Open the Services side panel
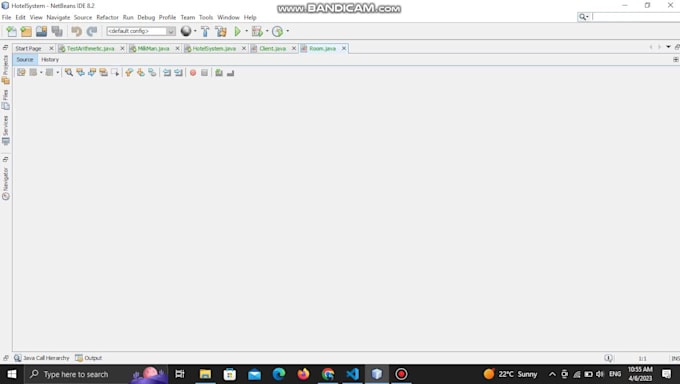This screenshot has height=384, width=680. [6, 131]
